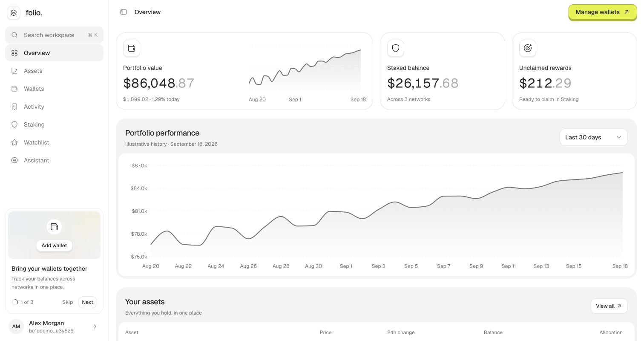Click the AM avatar for Alex Morgan
The width and height of the screenshot is (644, 341).
pos(16,327)
